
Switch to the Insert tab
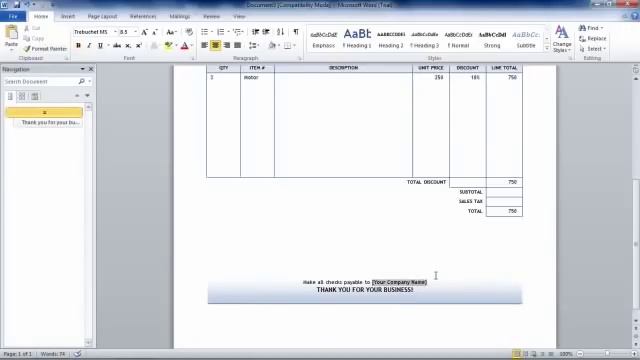68,16
